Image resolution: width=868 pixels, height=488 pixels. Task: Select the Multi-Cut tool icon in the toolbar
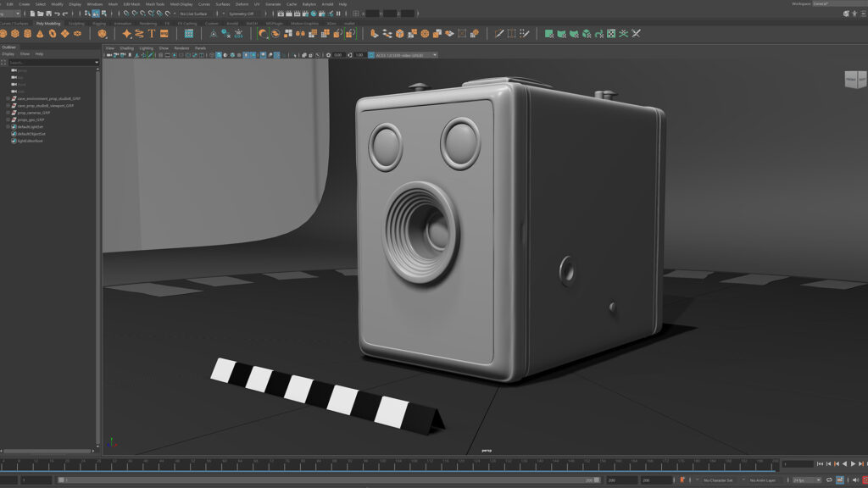pyautogui.click(x=500, y=34)
